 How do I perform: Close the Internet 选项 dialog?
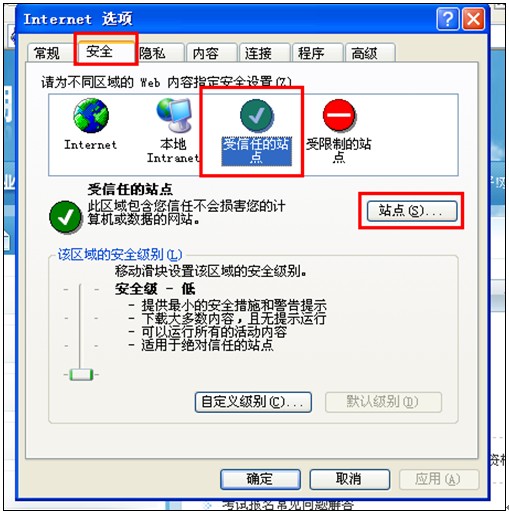click(473, 19)
